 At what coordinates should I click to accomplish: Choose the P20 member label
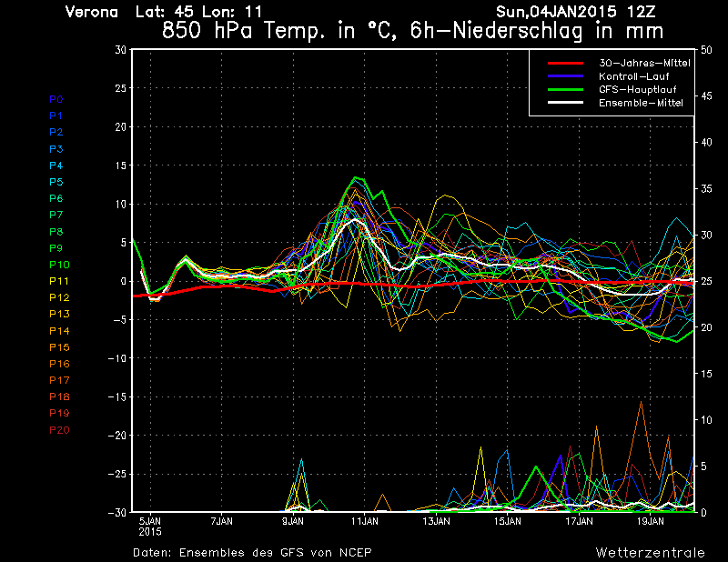[59, 430]
